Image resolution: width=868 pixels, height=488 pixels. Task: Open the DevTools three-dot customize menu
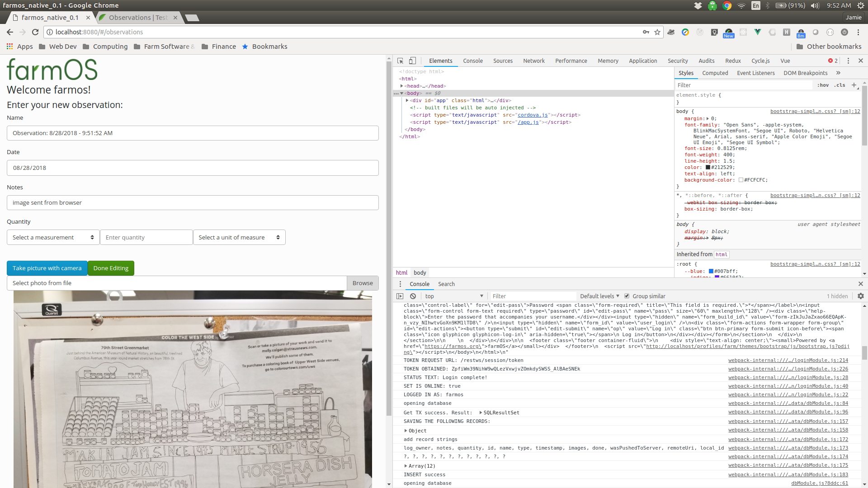coord(848,61)
